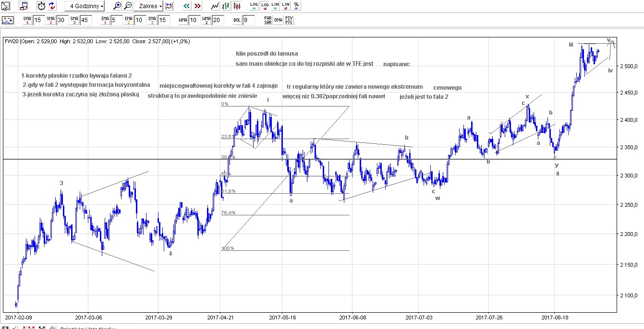Select the line chart type icon
The image size is (644, 329).
215,6
